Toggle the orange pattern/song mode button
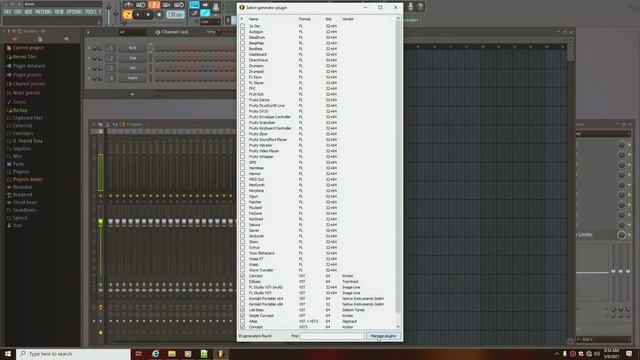This screenshot has height=360, width=640. [x=128, y=15]
